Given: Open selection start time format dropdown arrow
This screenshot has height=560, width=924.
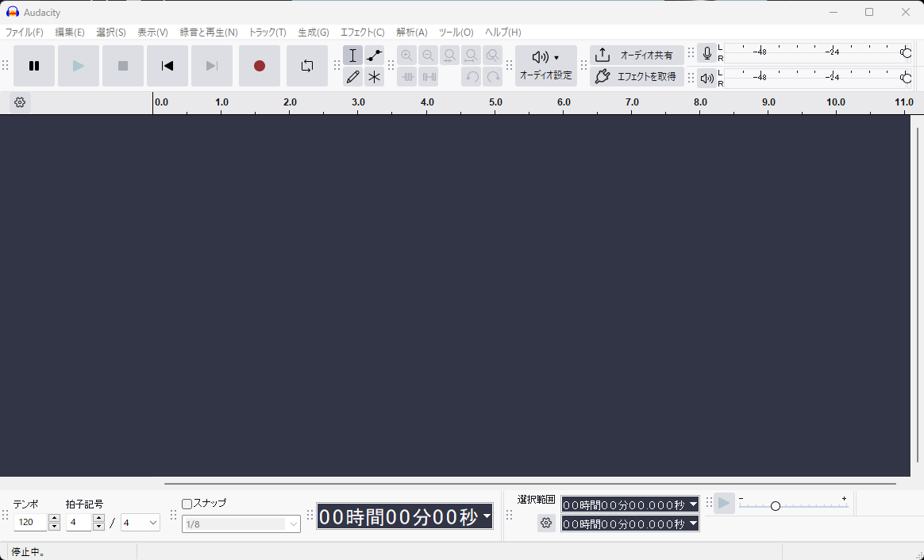Looking at the screenshot, I should tap(693, 504).
